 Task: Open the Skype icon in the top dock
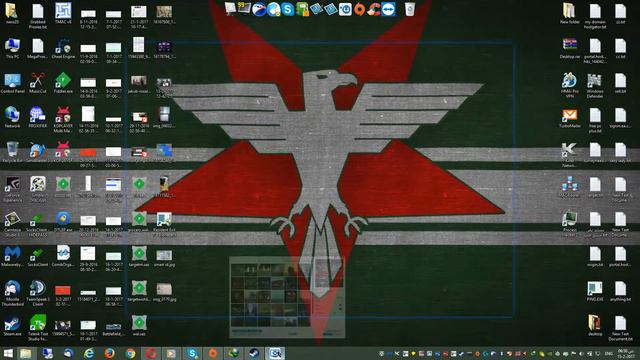click(288, 9)
